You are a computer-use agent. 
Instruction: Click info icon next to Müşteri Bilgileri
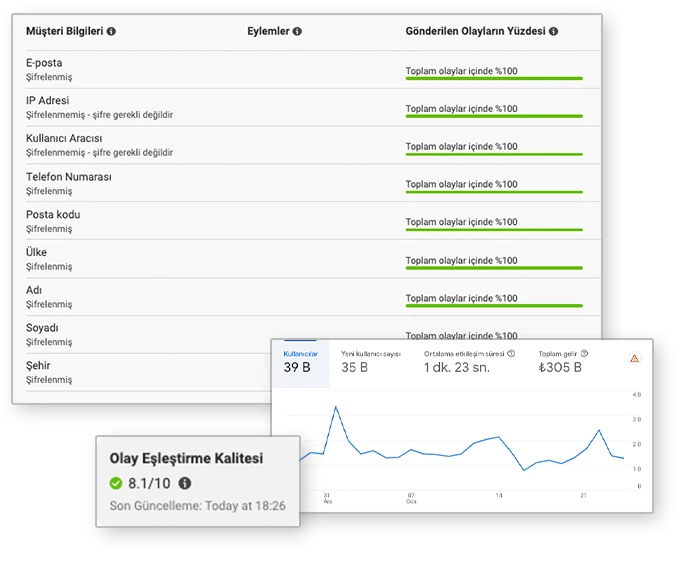click(x=111, y=31)
